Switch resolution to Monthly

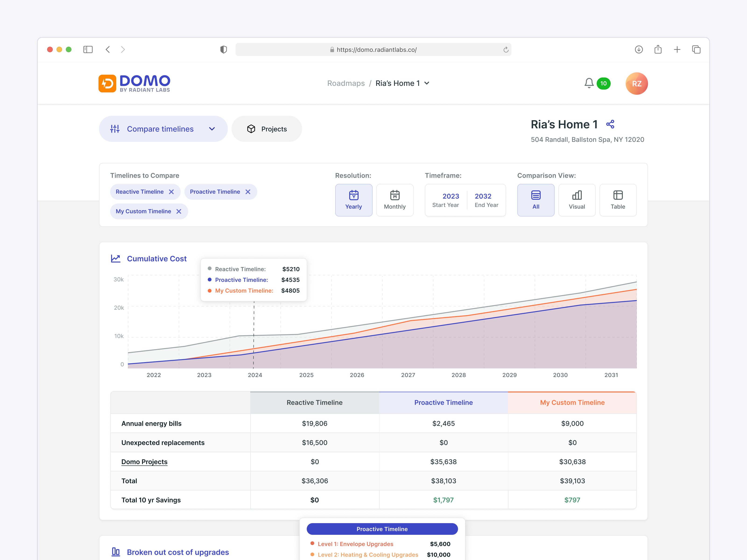point(395,200)
